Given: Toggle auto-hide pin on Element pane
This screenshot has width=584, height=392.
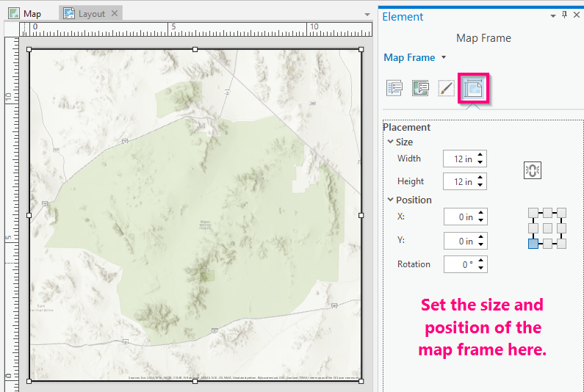Looking at the screenshot, I should (565, 15).
